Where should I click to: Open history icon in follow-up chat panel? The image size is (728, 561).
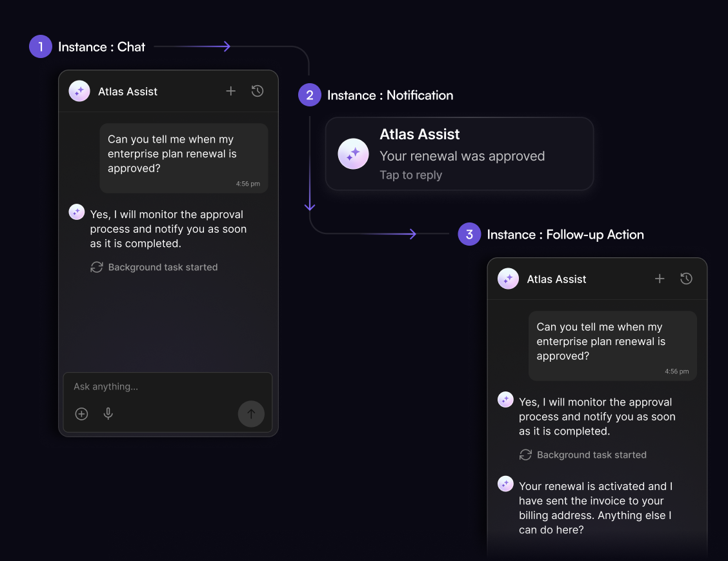(x=687, y=279)
